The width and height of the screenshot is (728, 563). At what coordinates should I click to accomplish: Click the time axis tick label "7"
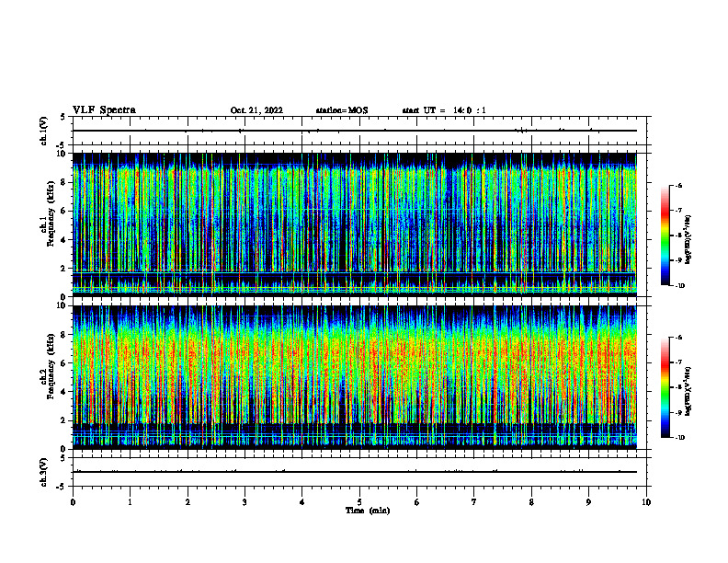click(x=474, y=502)
